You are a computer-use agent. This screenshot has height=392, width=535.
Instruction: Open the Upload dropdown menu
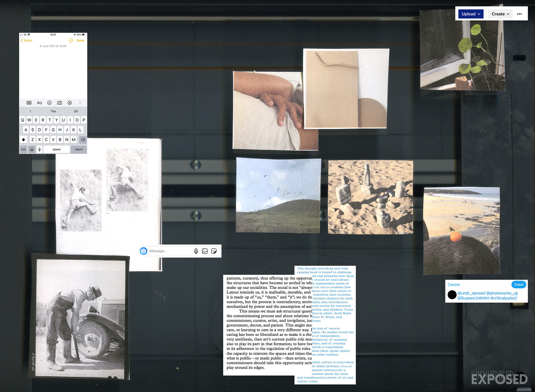(x=471, y=14)
